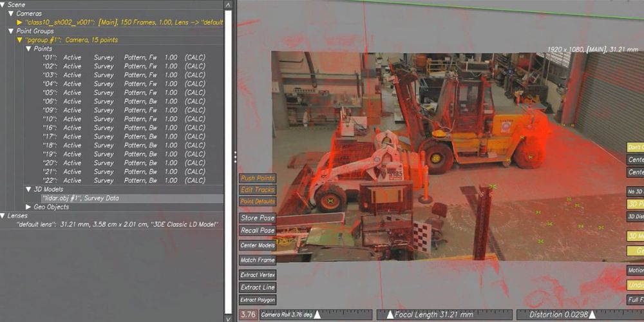Click the Camera Roll slider
The image size is (644, 322).
tap(316, 315)
